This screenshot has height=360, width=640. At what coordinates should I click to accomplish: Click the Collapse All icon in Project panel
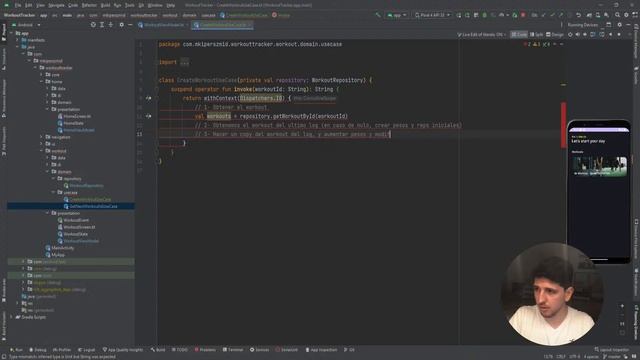point(111,25)
